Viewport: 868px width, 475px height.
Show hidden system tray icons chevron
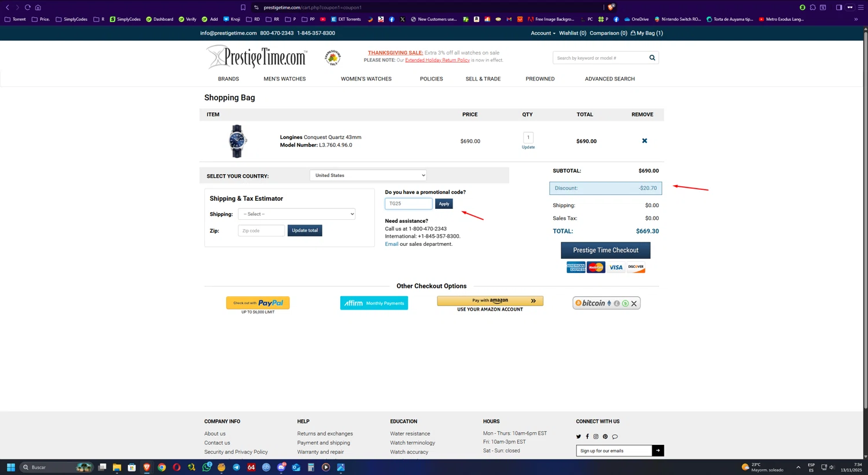point(798,467)
